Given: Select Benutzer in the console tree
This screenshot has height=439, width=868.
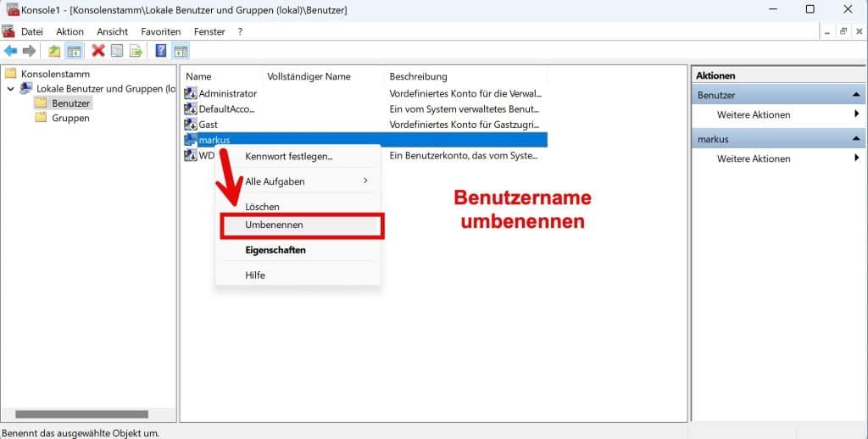Looking at the screenshot, I should pos(70,103).
